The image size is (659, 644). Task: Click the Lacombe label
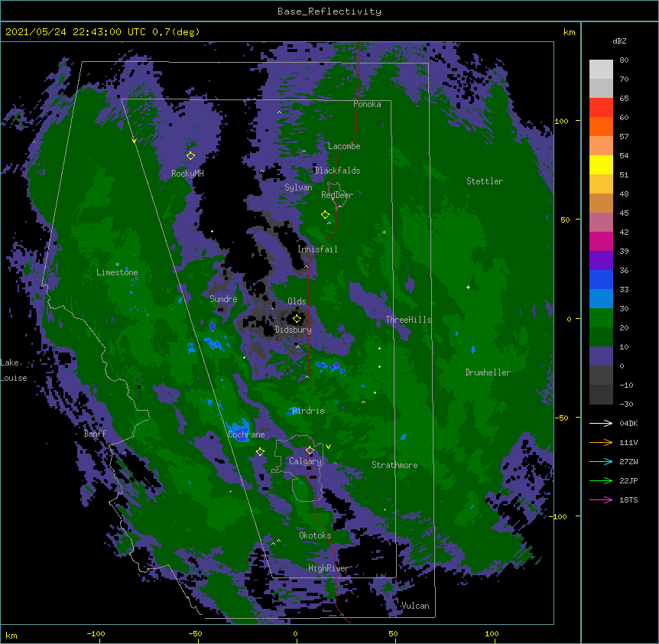(x=344, y=146)
